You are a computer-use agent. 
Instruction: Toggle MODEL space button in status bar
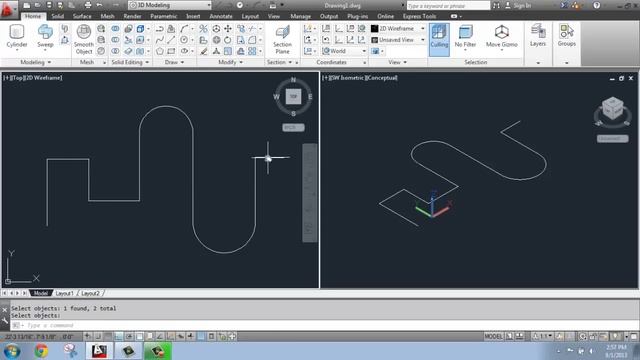493,336
